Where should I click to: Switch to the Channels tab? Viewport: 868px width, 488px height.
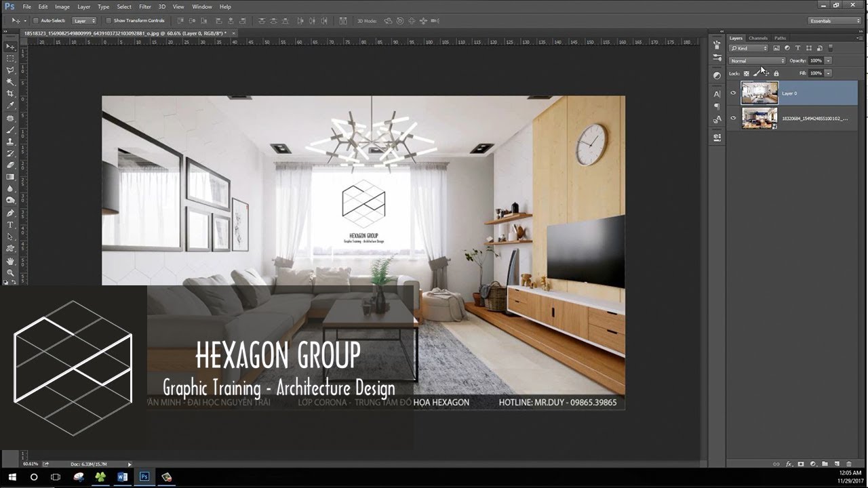(758, 38)
